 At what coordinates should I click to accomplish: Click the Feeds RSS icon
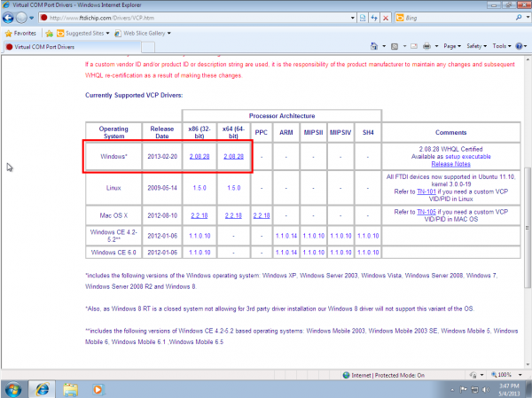[395, 46]
